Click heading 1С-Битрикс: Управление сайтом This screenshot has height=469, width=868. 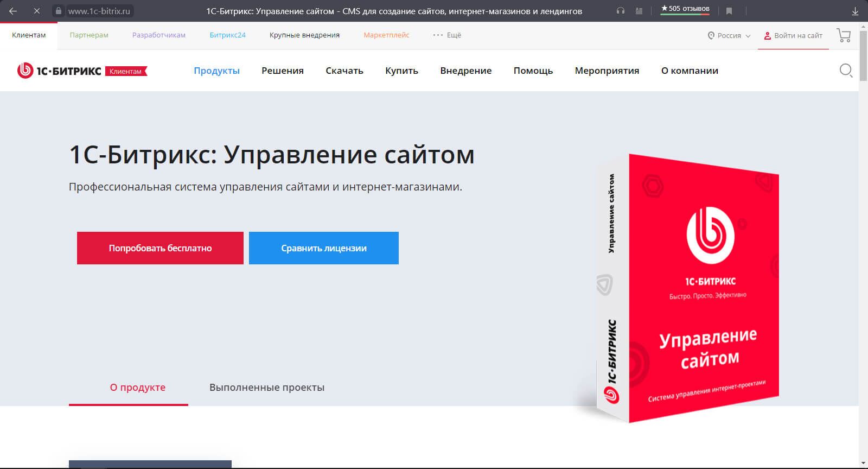(272, 155)
